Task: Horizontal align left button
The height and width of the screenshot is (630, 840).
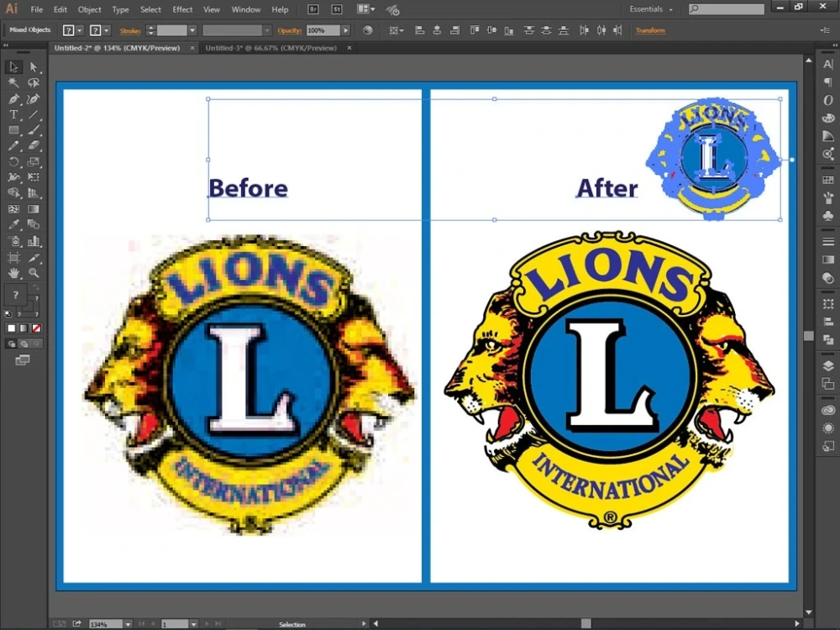Action: coord(420,30)
